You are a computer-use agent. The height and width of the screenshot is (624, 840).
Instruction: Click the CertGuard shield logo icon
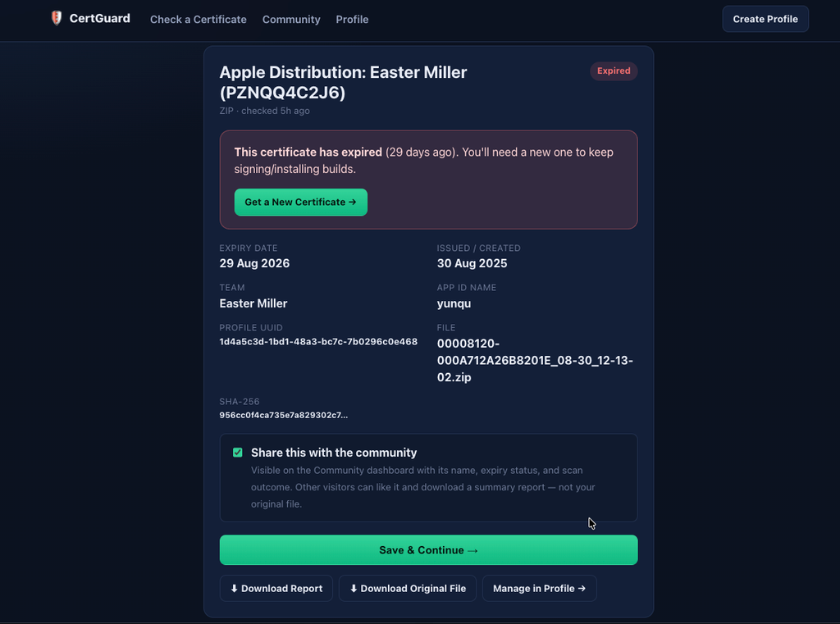tap(57, 18)
